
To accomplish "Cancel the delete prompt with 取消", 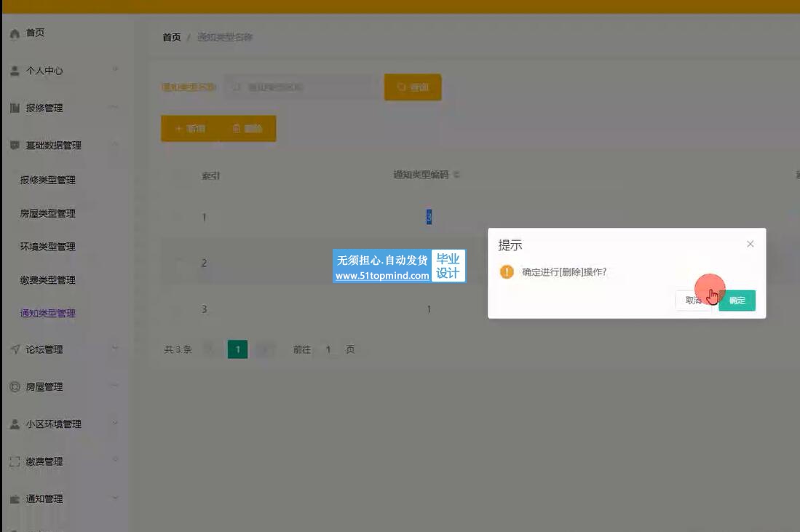I will (694, 301).
